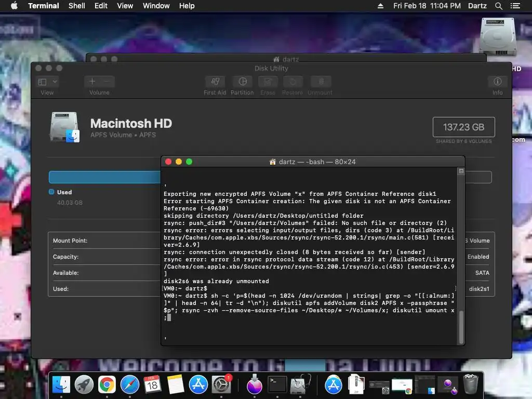The height and width of the screenshot is (399, 532).
Task: Click the 'Available:' row label
Action: tap(66, 273)
